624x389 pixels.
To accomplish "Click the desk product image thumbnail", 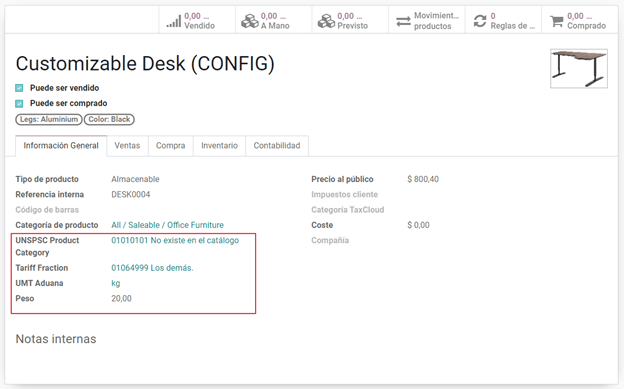I will pos(579,68).
